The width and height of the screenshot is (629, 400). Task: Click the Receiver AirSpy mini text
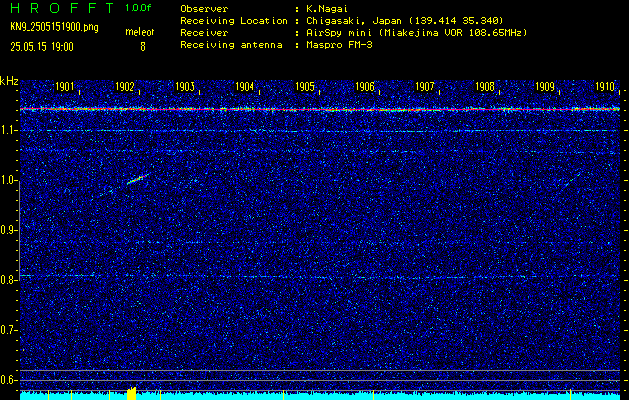[417, 33]
